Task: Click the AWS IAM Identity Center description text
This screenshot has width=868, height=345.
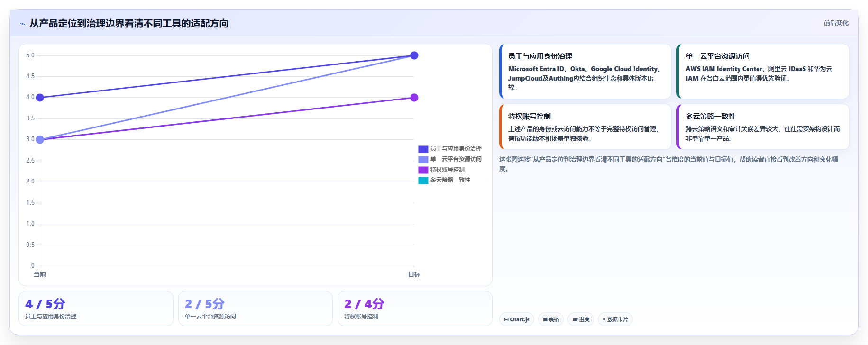Action: (x=759, y=73)
